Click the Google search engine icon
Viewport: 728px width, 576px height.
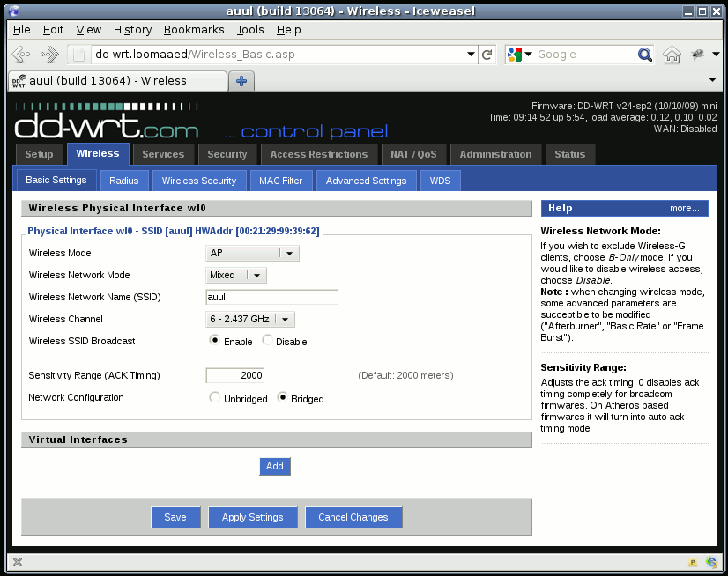515,55
